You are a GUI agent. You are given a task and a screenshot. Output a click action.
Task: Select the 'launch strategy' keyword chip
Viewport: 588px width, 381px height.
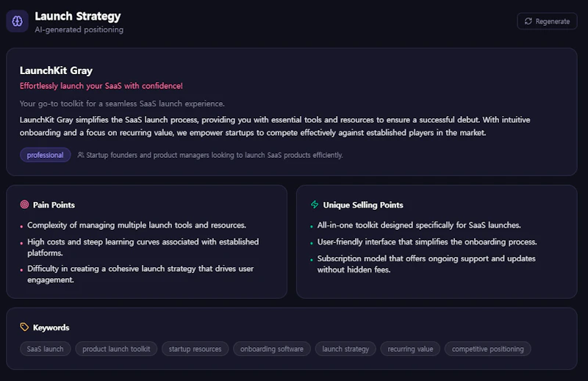(345, 349)
